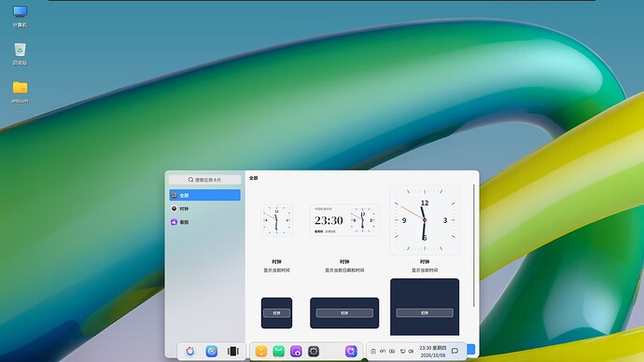
Task: Click 打开 on the large dark card
Action: tap(425, 313)
